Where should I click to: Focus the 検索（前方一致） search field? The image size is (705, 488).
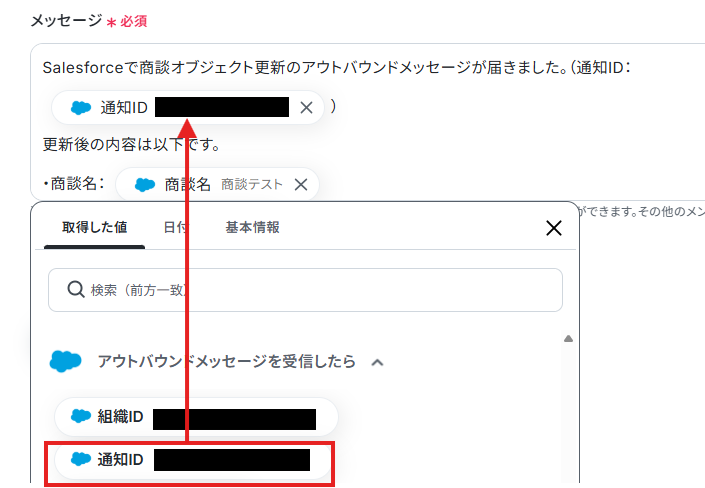tap(305, 290)
